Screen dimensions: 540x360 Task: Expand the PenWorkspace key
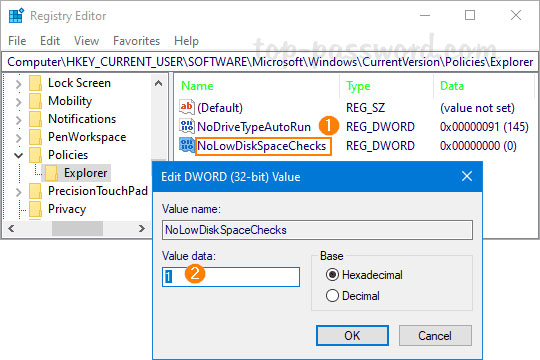coord(19,137)
